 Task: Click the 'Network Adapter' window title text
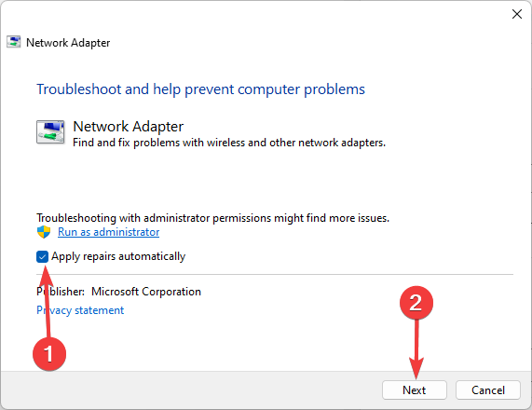pos(68,43)
